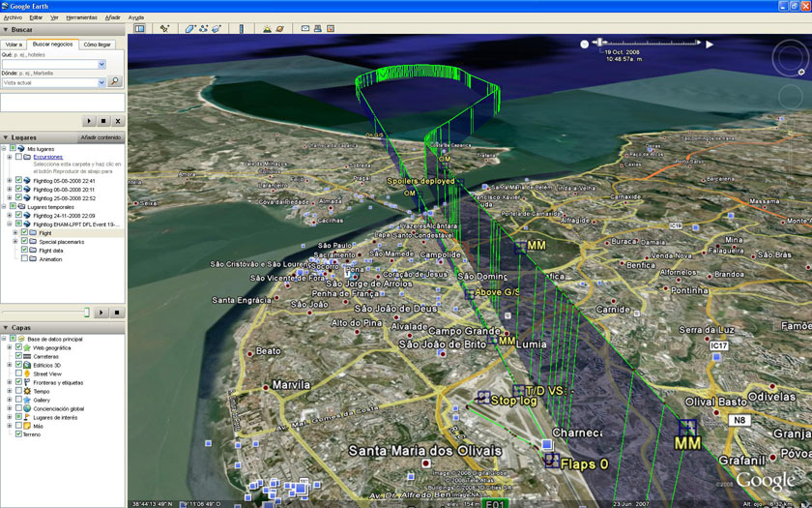Click the T/D VS placemark icon
Image resolution: width=812 pixels, height=508 pixels.
point(518,390)
